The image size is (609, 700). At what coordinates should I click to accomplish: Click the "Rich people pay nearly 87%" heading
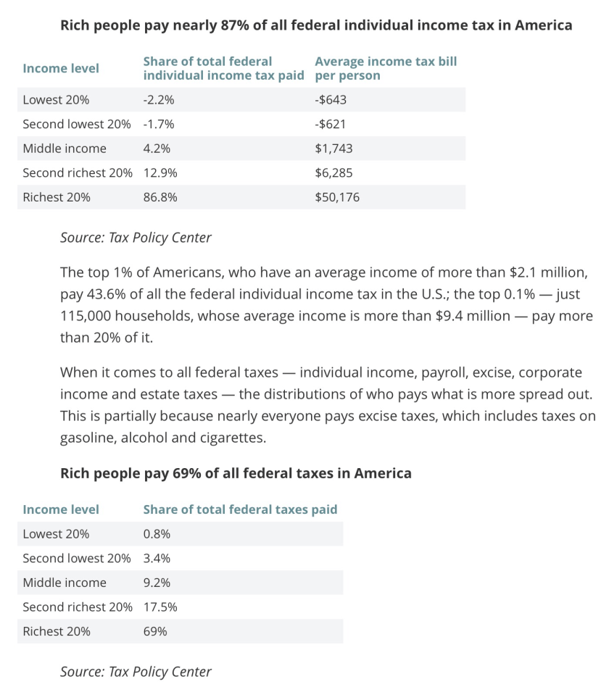315,25
